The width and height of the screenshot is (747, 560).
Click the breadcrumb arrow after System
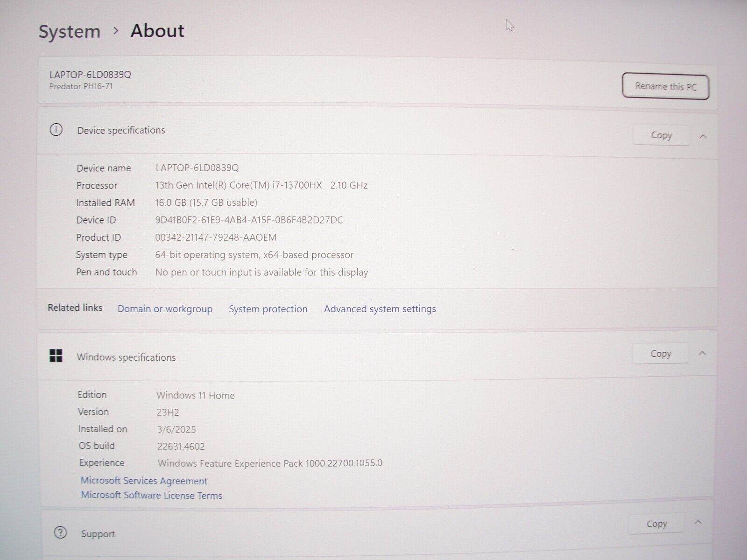[x=116, y=31]
